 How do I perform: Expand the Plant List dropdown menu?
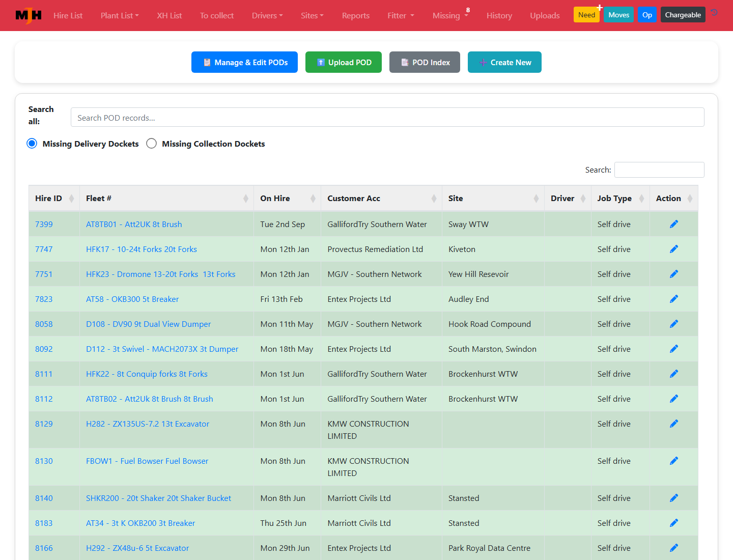coord(120,15)
